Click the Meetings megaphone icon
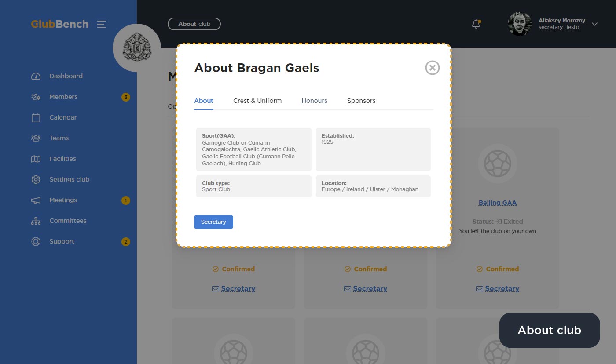The width and height of the screenshot is (616, 364). 36,200
